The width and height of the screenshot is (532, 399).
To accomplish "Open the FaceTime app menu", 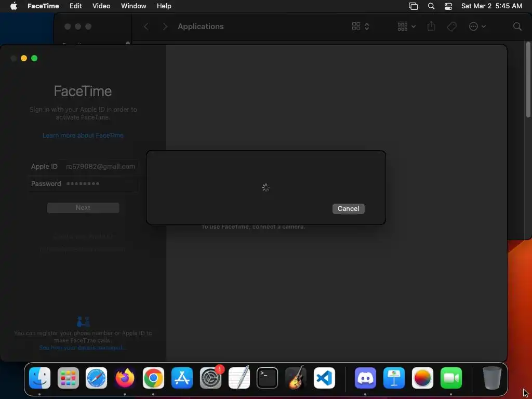I will (43, 6).
